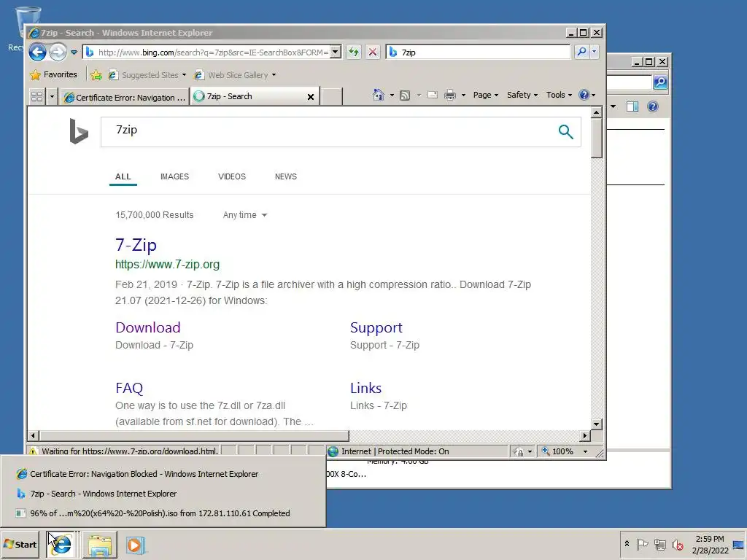The width and height of the screenshot is (747, 560).
Task: Open the 7-Zip result title link
Action: click(136, 245)
